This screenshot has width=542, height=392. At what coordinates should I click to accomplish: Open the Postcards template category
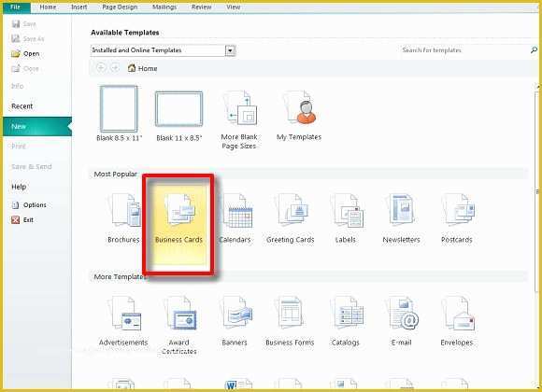coord(457,219)
